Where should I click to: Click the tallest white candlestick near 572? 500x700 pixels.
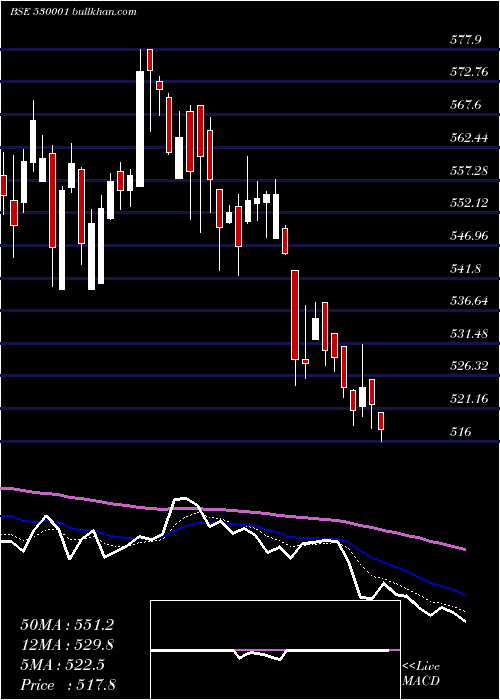[x=140, y=129]
